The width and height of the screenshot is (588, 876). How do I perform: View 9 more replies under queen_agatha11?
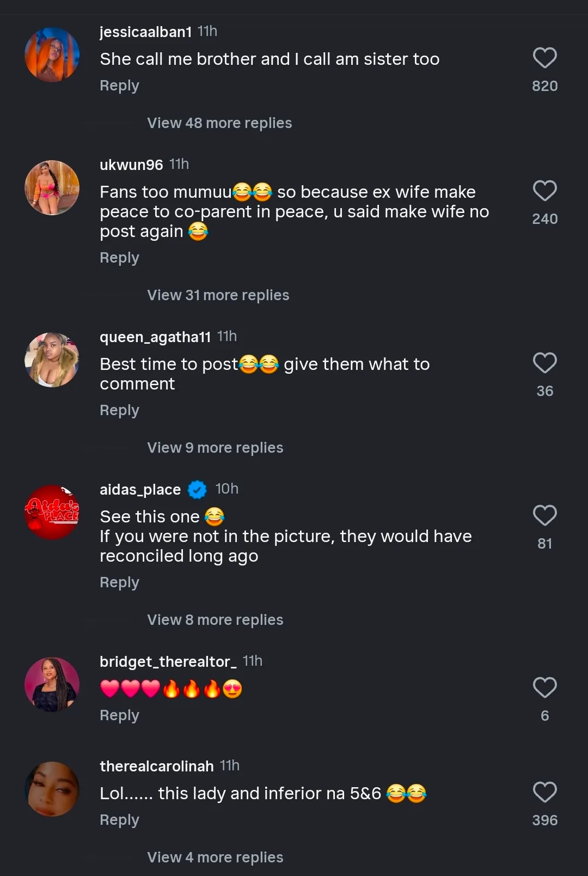(x=215, y=448)
